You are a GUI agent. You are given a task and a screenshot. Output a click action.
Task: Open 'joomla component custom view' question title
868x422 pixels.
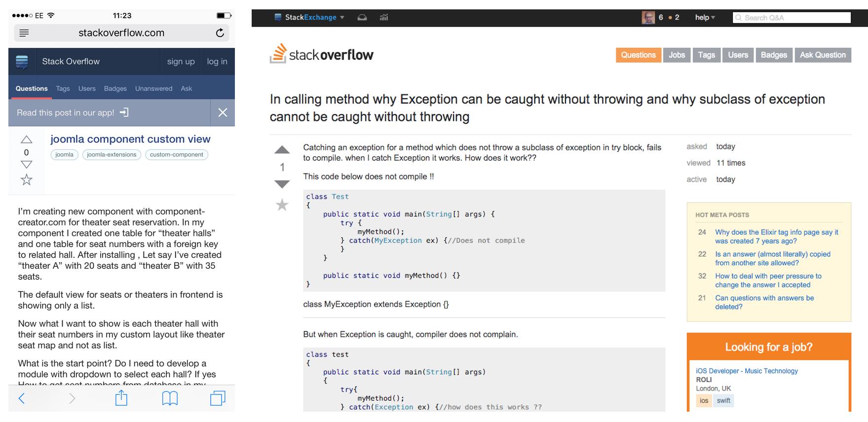coord(130,139)
